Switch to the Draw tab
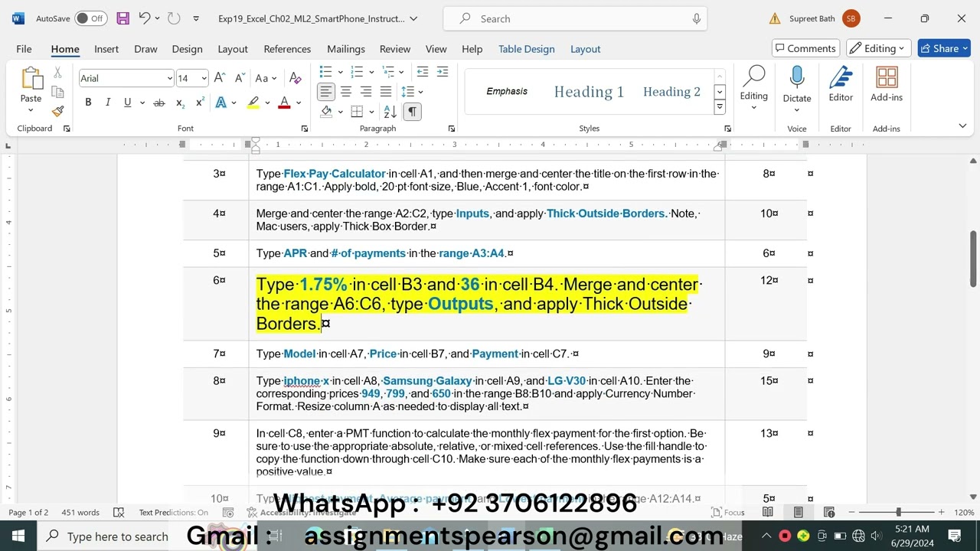The image size is (980, 551). [145, 49]
